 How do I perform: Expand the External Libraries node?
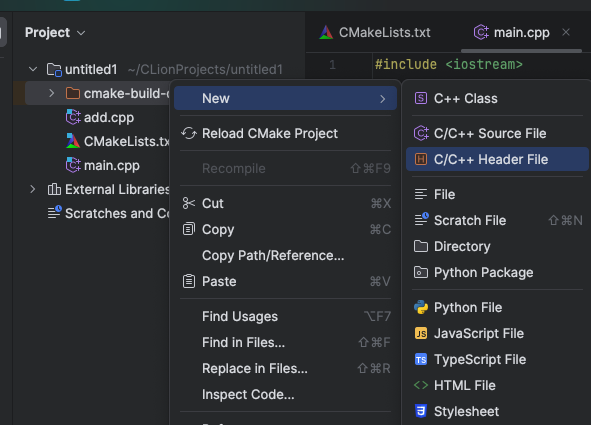tap(33, 189)
